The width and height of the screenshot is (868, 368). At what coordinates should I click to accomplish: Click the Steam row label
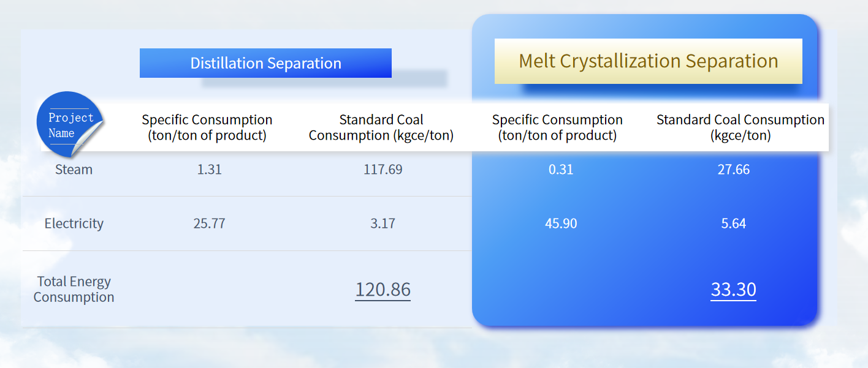pyautogui.click(x=74, y=170)
